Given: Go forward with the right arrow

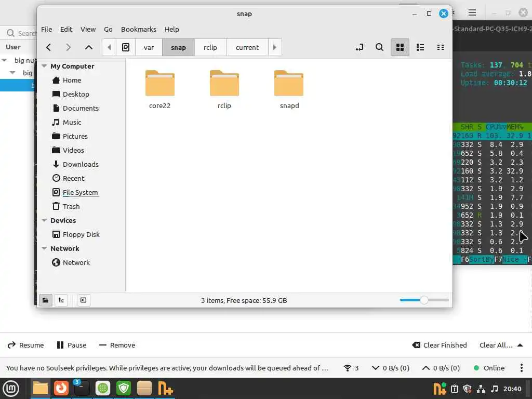Looking at the screenshot, I should point(68,47).
